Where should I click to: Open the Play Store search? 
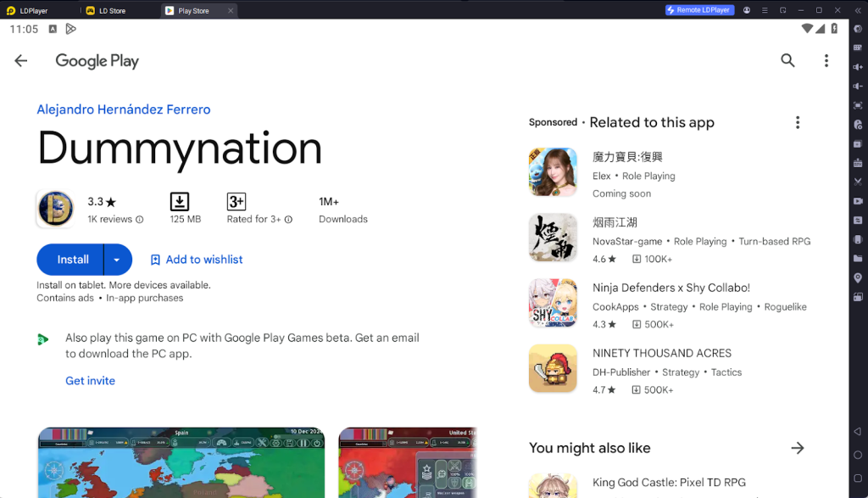[787, 60]
